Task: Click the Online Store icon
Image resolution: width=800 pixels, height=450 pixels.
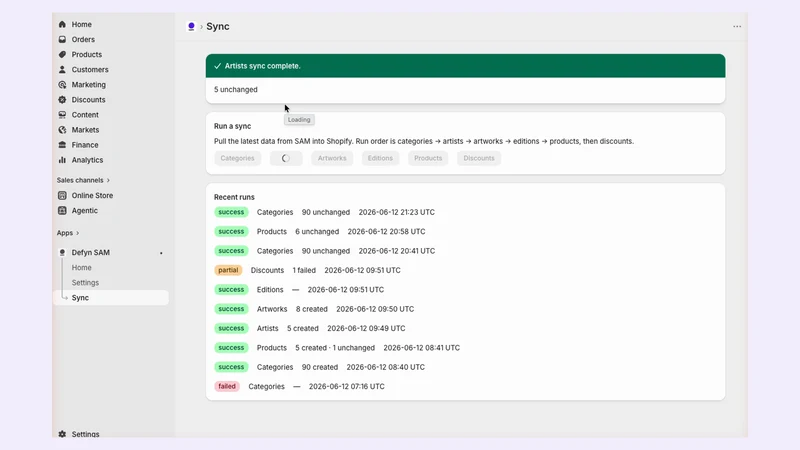Action: [62, 195]
